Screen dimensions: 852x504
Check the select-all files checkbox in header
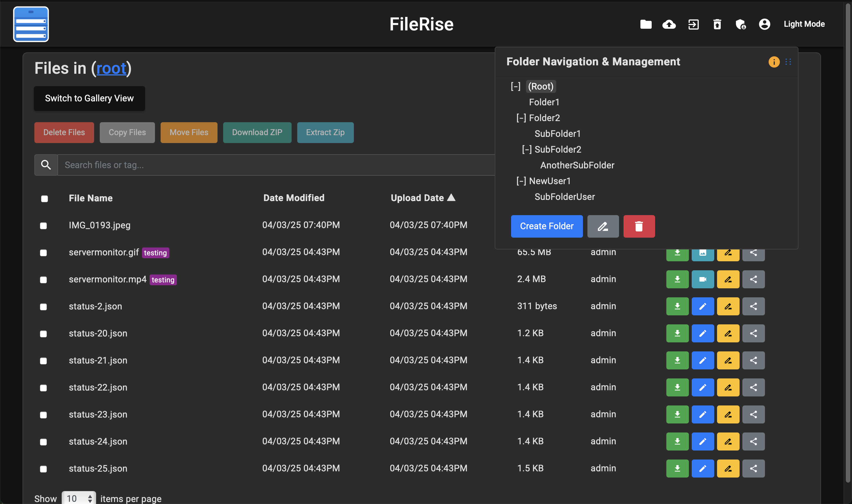(x=45, y=199)
